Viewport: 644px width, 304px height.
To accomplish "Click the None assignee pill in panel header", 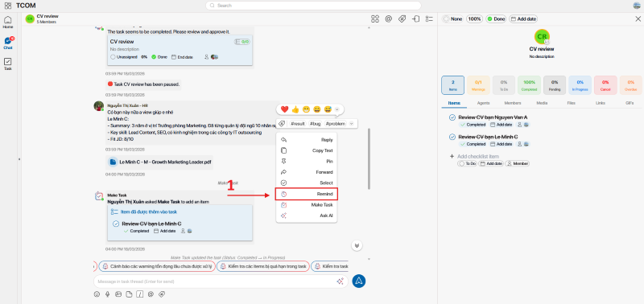I will coord(453,18).
